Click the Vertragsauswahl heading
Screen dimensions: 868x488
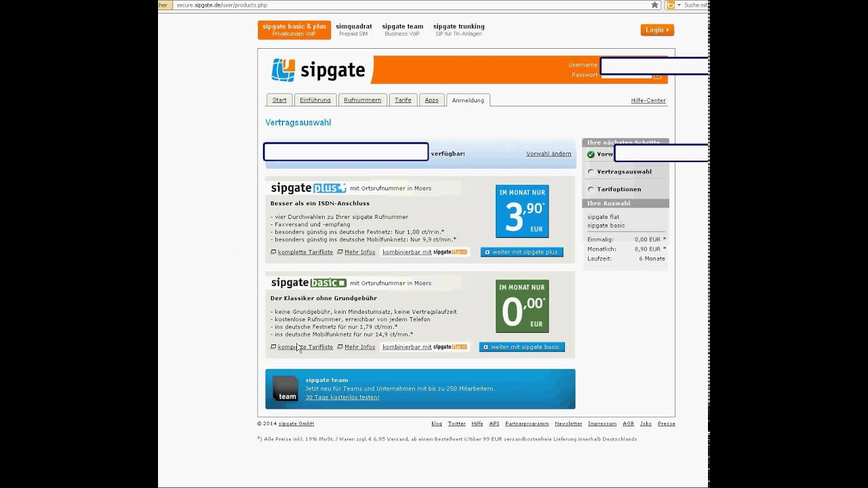point(298,123)
